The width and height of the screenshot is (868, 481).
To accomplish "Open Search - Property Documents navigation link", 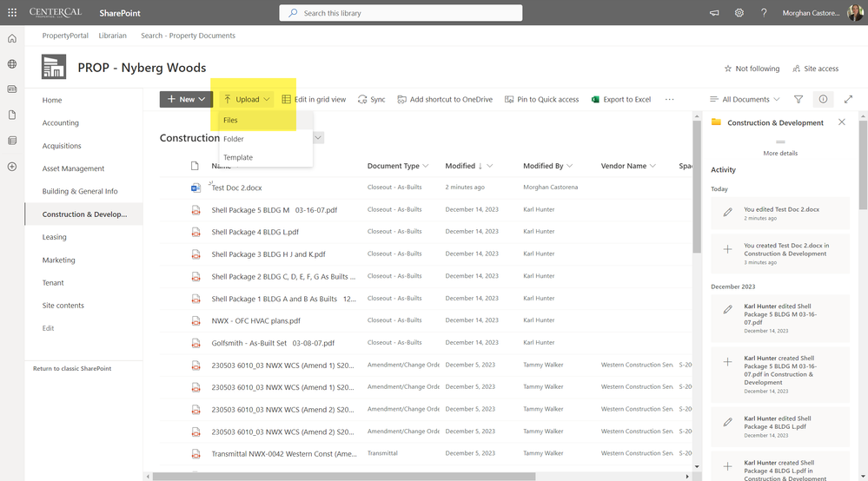I will click(x=189, y=36).
